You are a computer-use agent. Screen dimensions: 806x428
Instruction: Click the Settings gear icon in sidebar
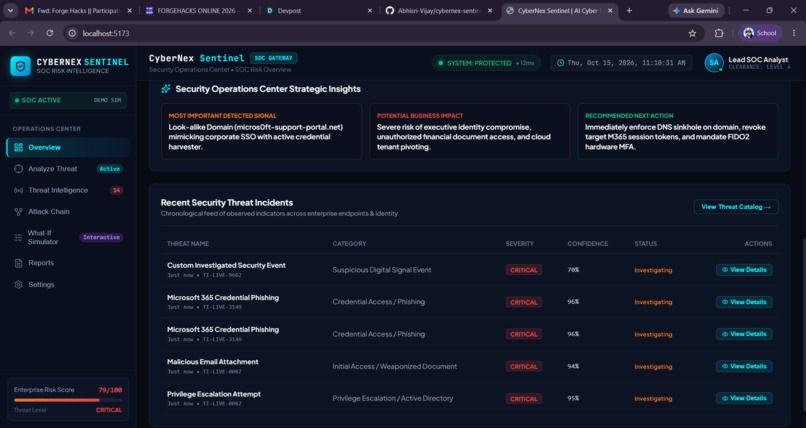19,285
